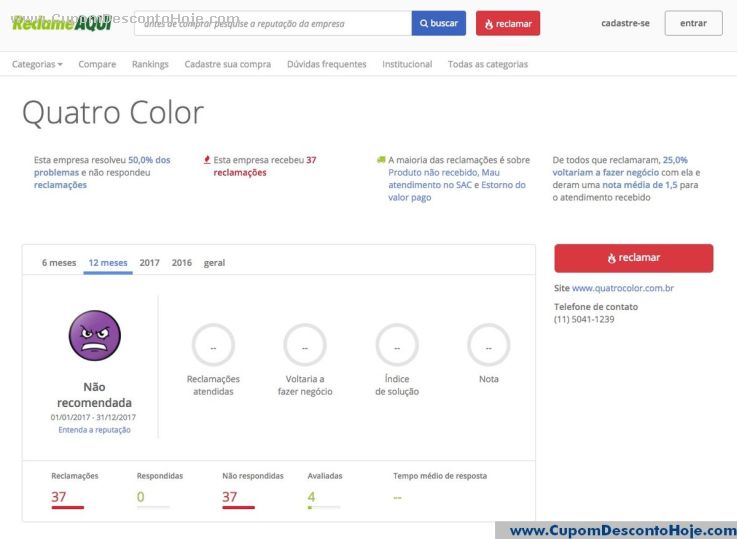Click the Avaliadas count 4
Screen dimensions: 737x539
[x=311, y=497]
